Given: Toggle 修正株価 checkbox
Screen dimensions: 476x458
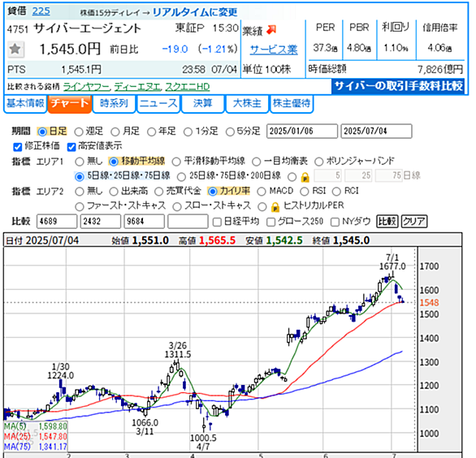Looking at the screenshot, I should pyautogui.click(x=18, y=147).
